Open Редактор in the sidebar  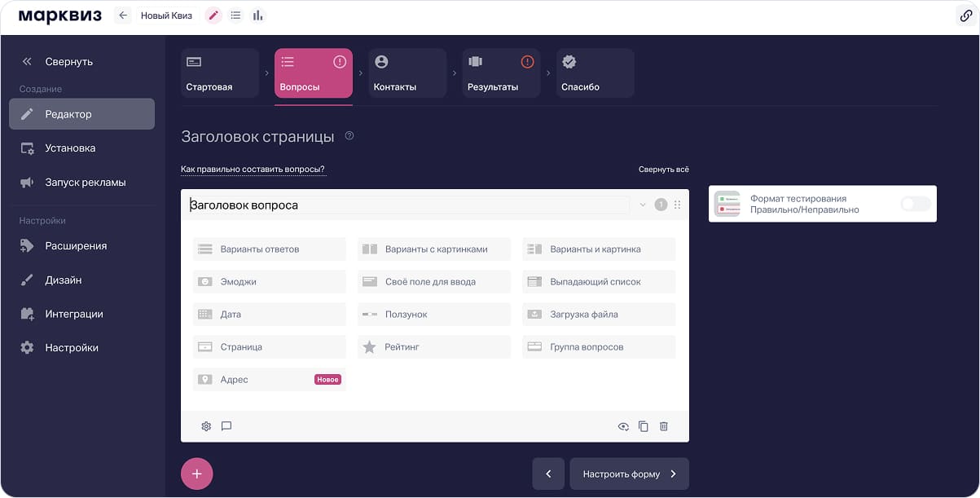point(81,114)
